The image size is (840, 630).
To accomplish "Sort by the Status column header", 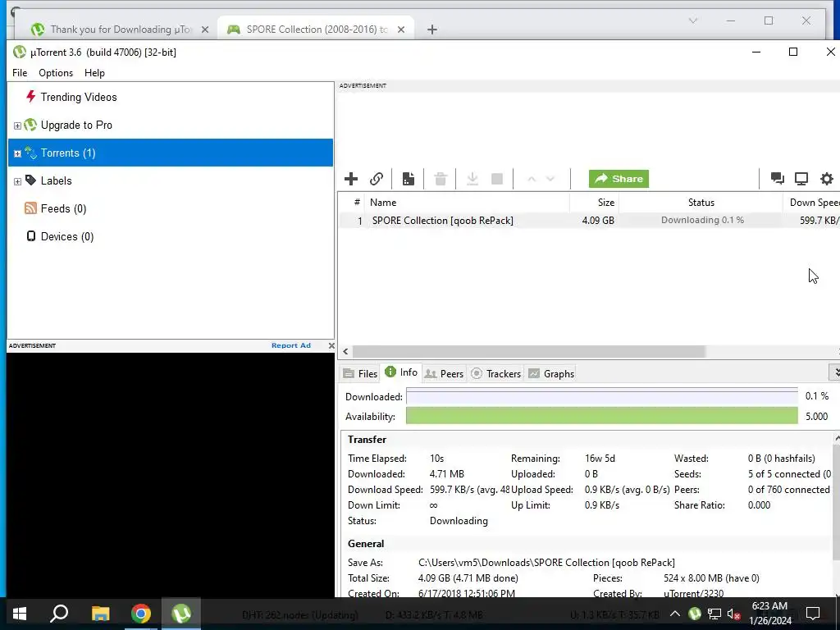I will pyautogui.click(x=701, y=203).
